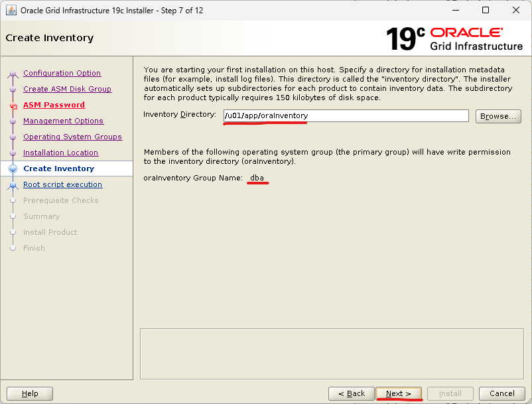Jump to the ASM Password step
Viewport: 532px width, 404px height.
coord(54,105)
